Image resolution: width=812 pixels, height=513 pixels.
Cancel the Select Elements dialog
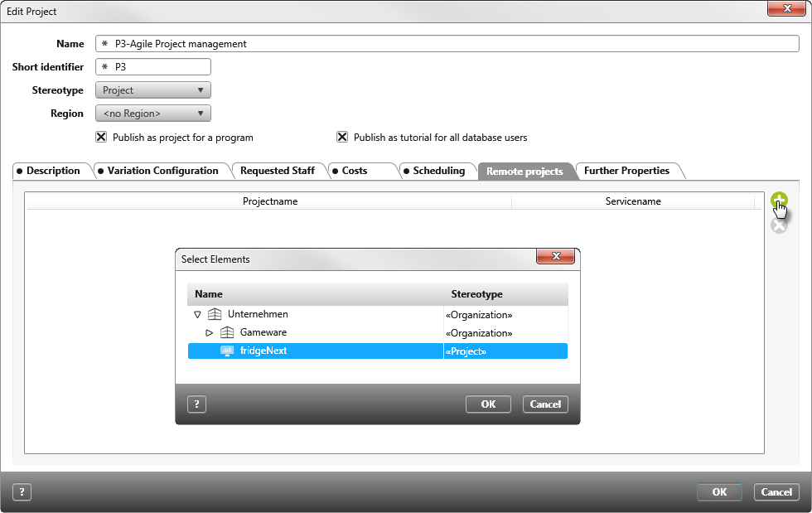pyautogui.click(x=545, y=404)
